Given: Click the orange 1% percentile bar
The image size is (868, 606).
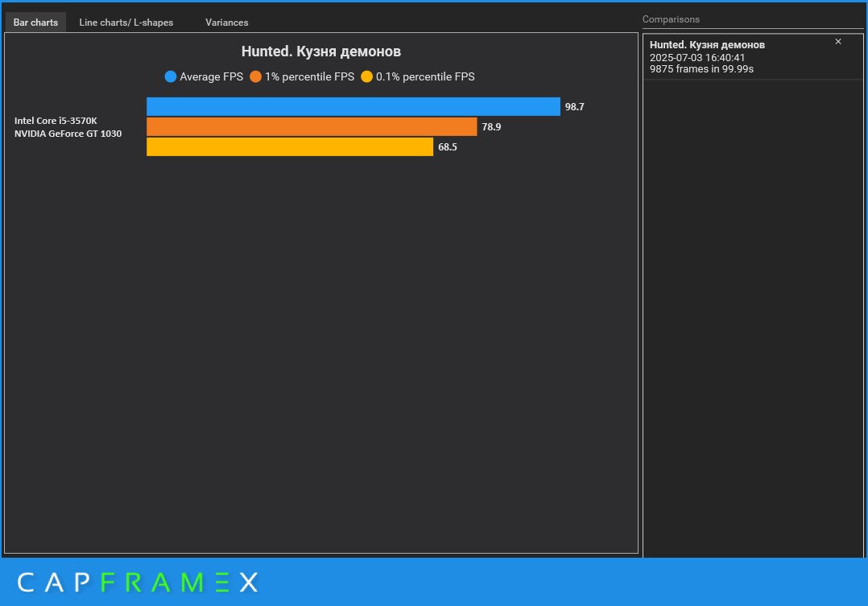Looking at the screenshot, I should pyautogui.click(x=312, y=126).
